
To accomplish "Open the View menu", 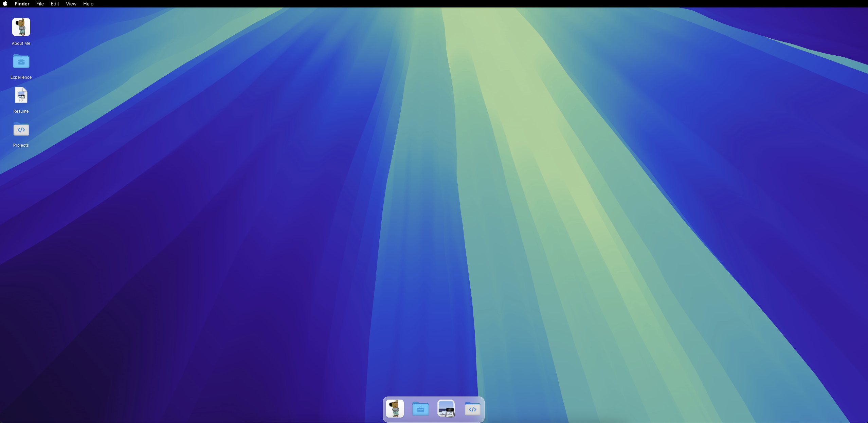I will coord(71,4).
